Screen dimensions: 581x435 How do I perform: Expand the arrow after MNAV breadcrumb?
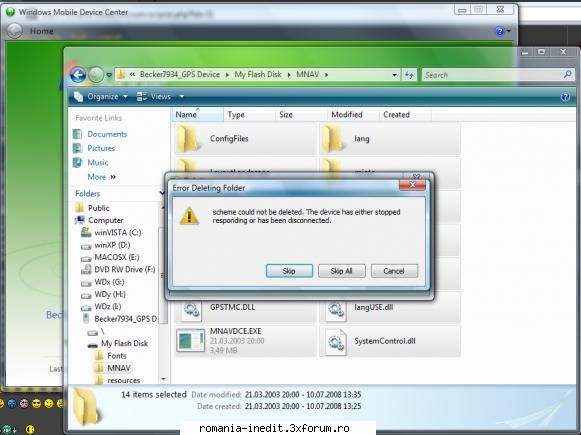coord(326,75)
